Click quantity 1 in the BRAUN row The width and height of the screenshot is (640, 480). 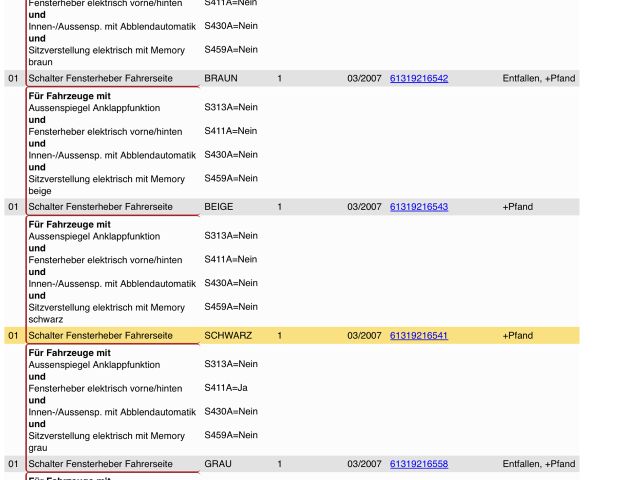coord(280,78)
